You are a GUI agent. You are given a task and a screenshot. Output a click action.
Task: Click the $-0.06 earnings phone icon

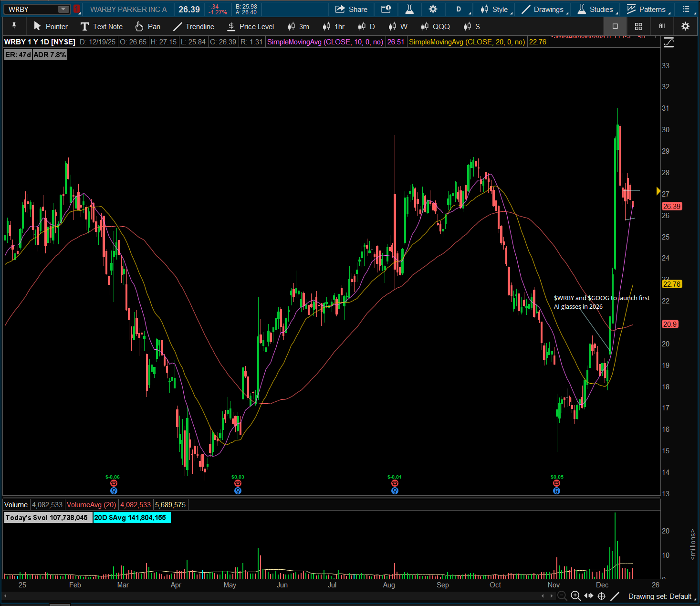(x=114, y=483)
